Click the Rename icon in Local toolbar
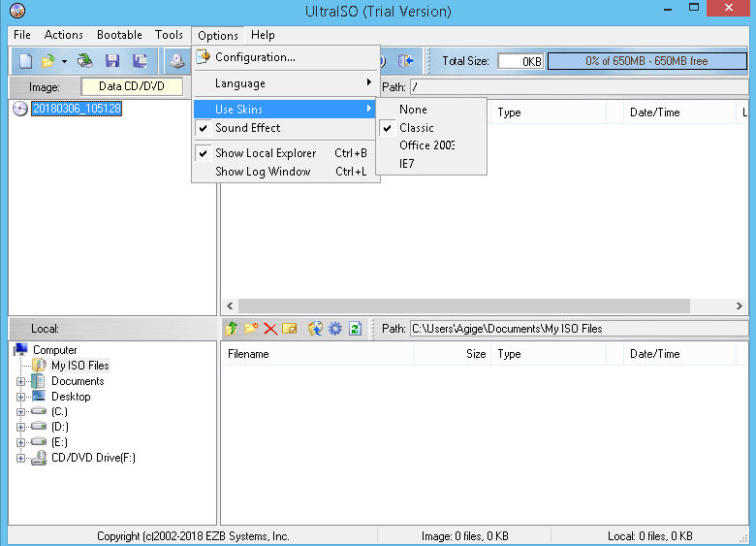The width and height of the screenshot is (756, 546). click(x=289, y=329)
